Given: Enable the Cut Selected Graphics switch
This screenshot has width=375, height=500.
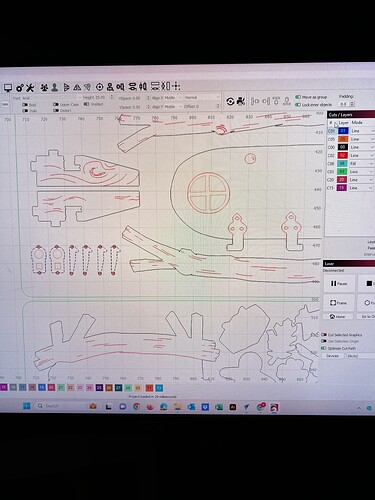Looking at the screenshot, I should point(324,335).
